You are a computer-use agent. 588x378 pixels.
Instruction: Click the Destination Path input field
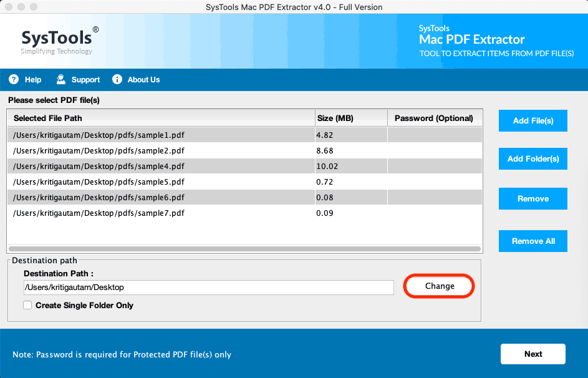(208, 288)
